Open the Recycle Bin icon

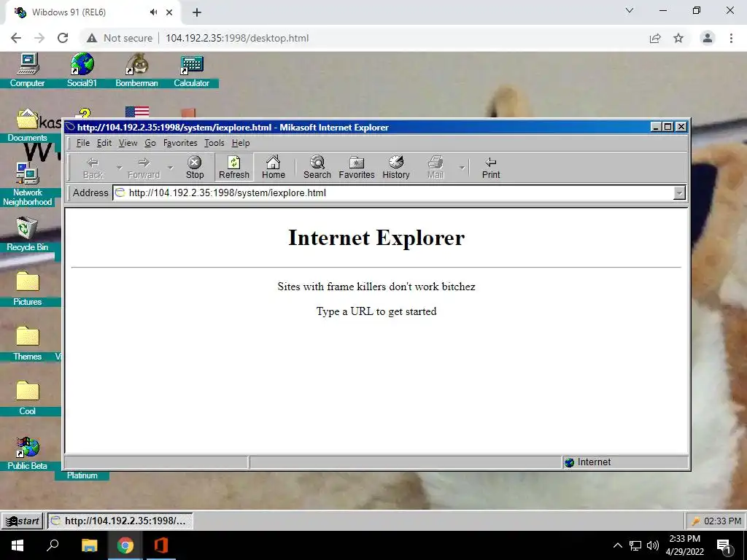click(x=27, y=234)
